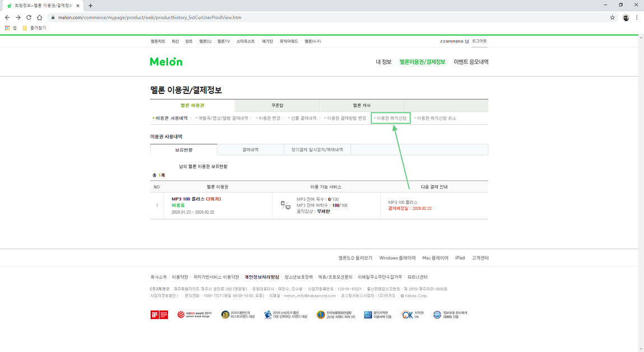Select the 이용권 사용내역 submenu
644x352 pixels.
pyautogui.click(x=170, y=118)
